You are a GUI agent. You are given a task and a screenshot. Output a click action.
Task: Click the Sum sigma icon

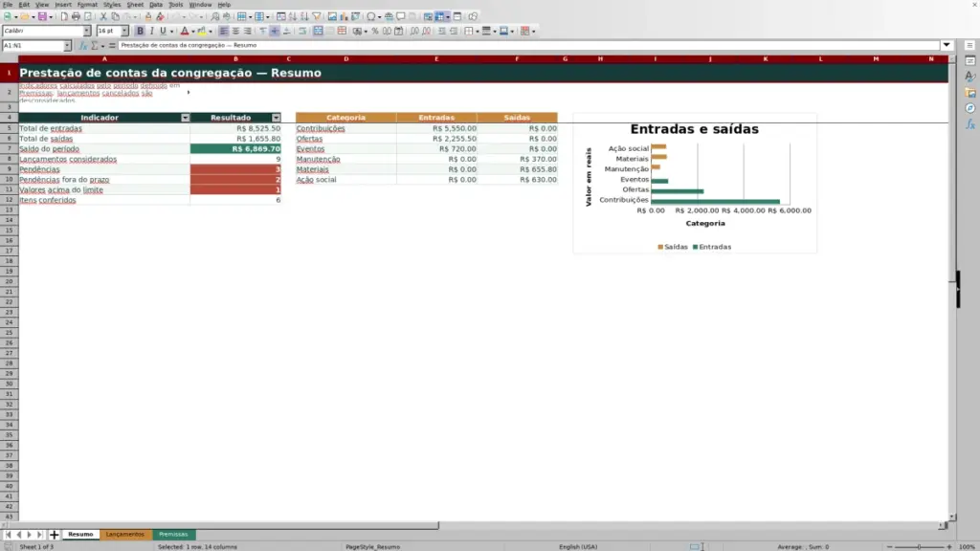95,46
